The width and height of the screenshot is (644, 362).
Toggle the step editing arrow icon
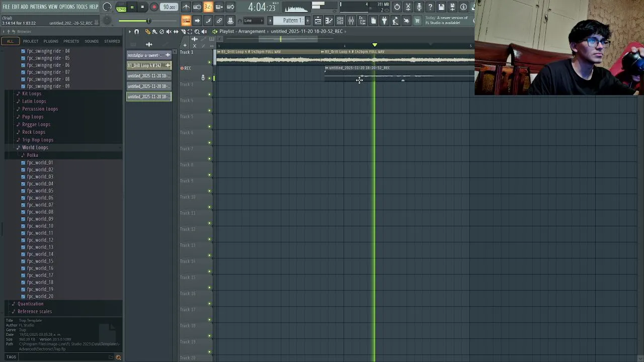tap(197, 21)
